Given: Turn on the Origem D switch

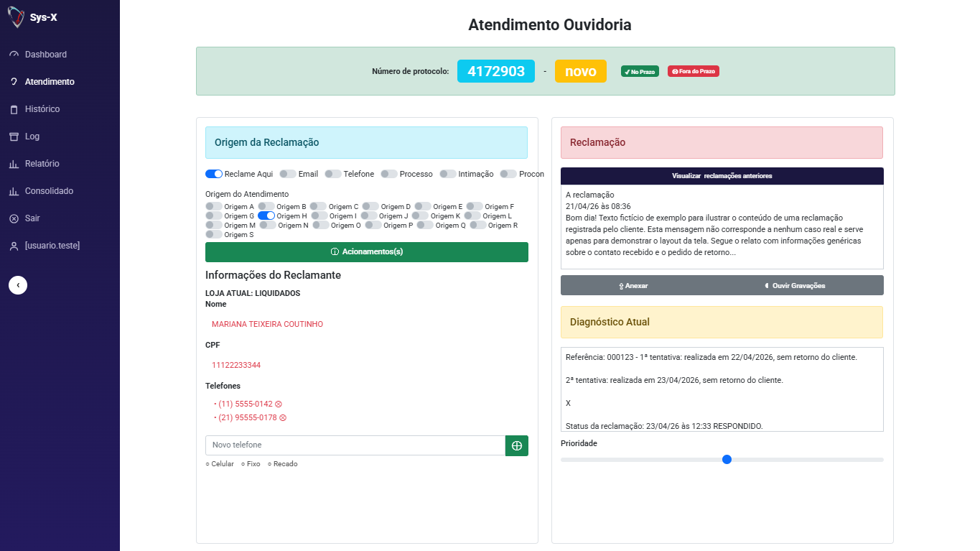Looking at the screenshot, I should pos(370,206).
